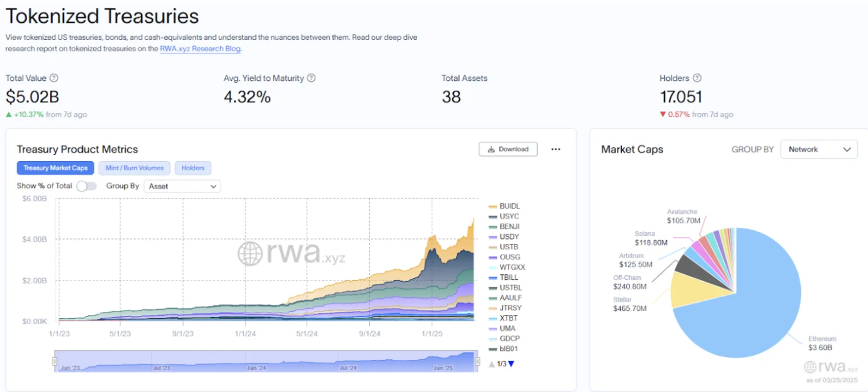Click the $4.00B y-axis label

(34, 239)
